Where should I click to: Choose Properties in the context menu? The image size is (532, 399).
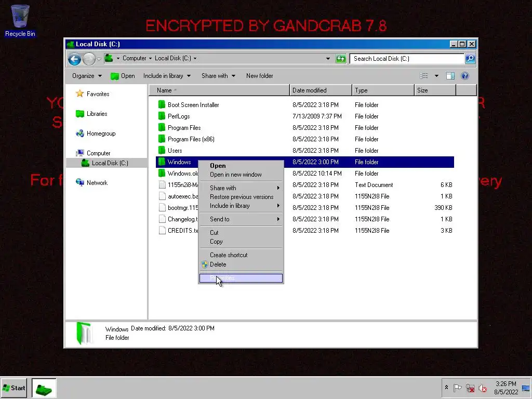tap(241, 278)
